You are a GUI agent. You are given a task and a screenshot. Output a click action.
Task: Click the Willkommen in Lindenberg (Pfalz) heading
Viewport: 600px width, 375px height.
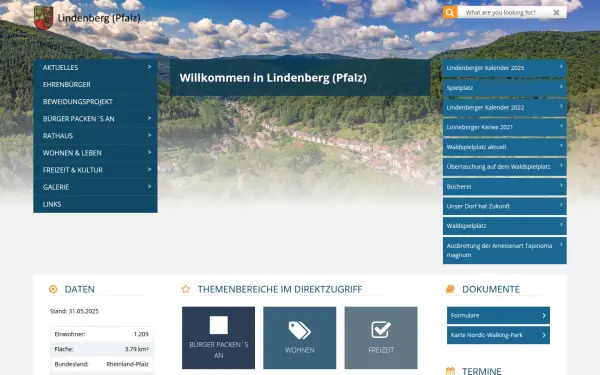pyautogui.click(x=273, y=78)
